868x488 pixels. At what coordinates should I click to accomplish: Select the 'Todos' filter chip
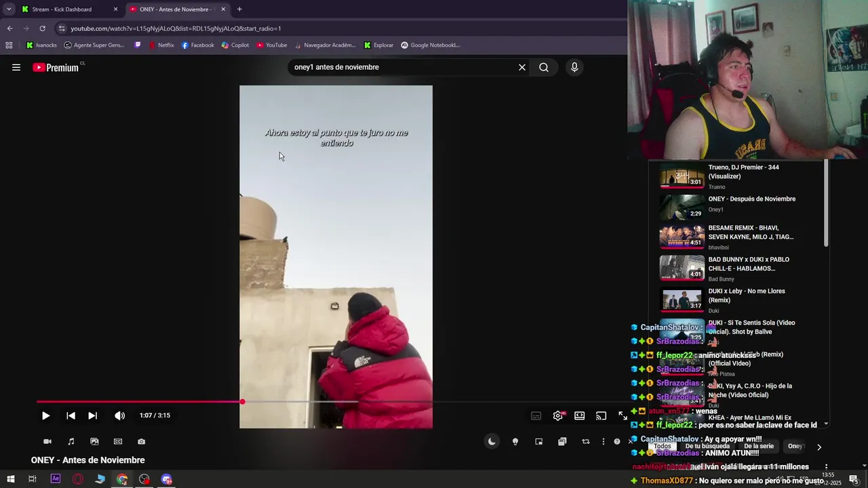tap(663, 446)
